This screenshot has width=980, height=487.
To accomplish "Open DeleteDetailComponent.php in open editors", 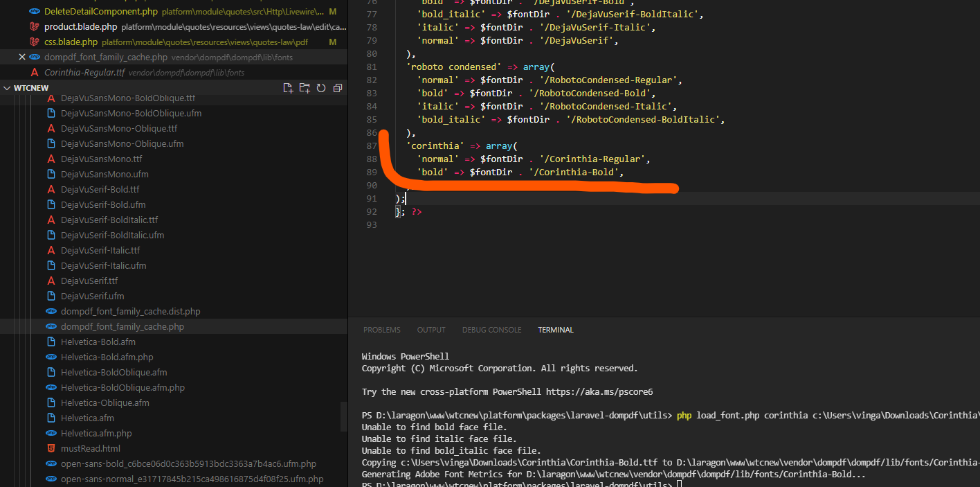I will click(x=101, y=12).
